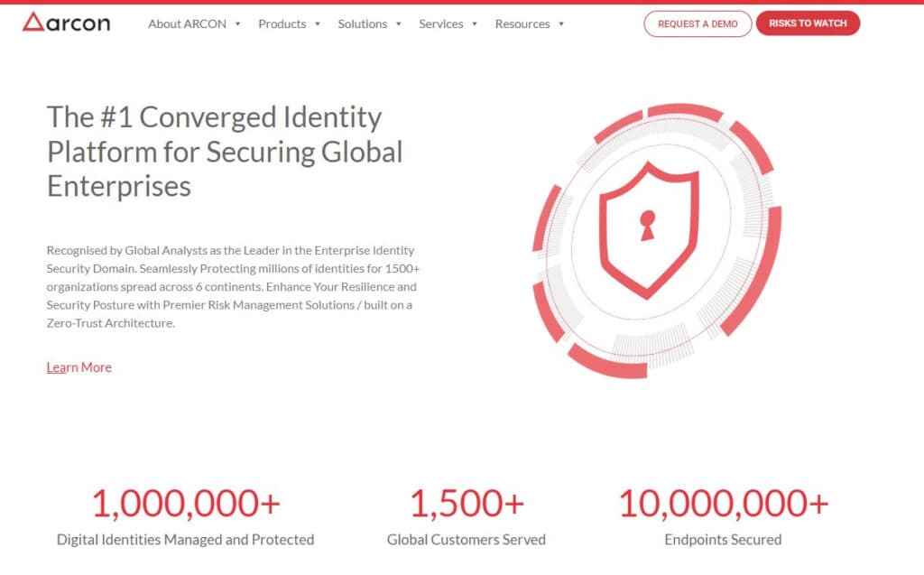Click the Digital Identities Managed and Protected label

pyautogui.click(x=185, y=540)
